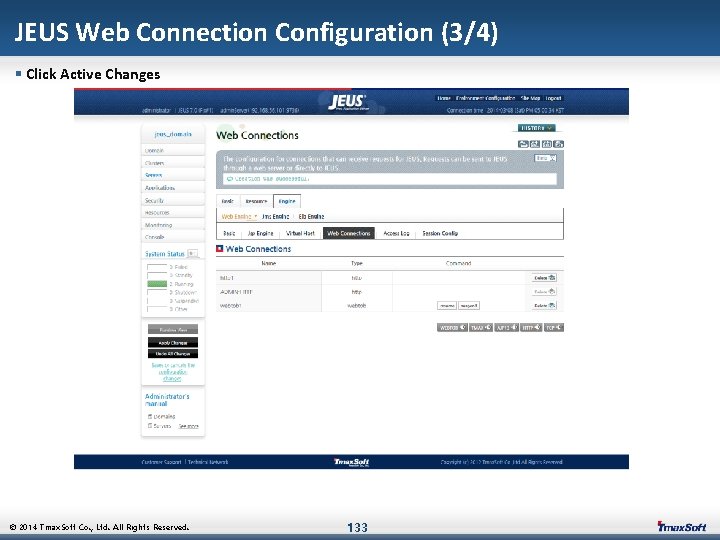The width and height of the screenshot is (720, 540).
Task: Click the second toolbar icon under HISTORY
Action: pos(535,144)
